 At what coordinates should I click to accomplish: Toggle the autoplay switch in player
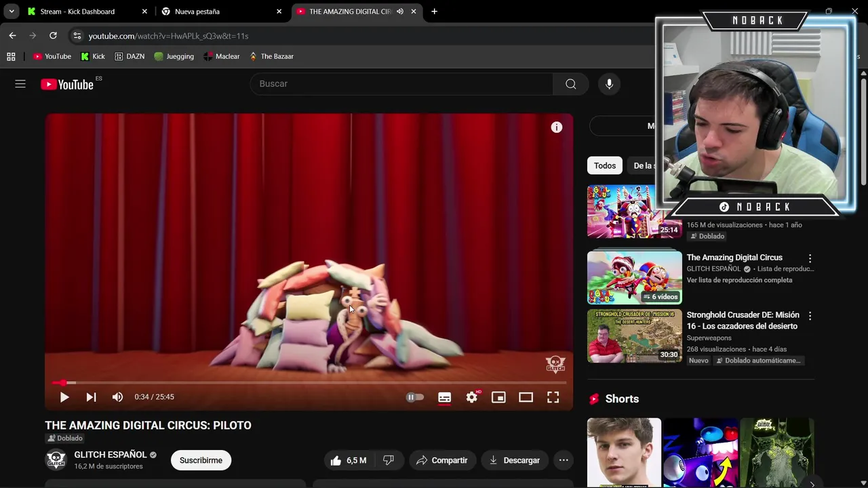414,397
